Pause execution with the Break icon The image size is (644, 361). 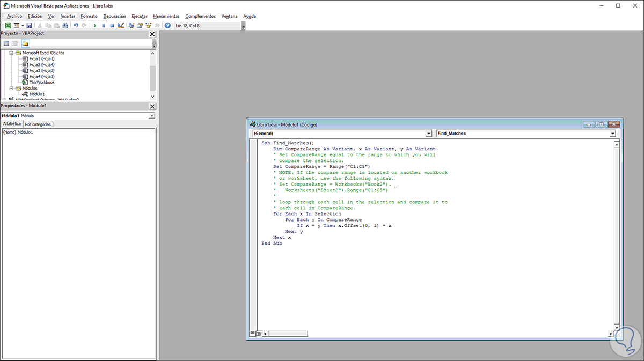104,25
